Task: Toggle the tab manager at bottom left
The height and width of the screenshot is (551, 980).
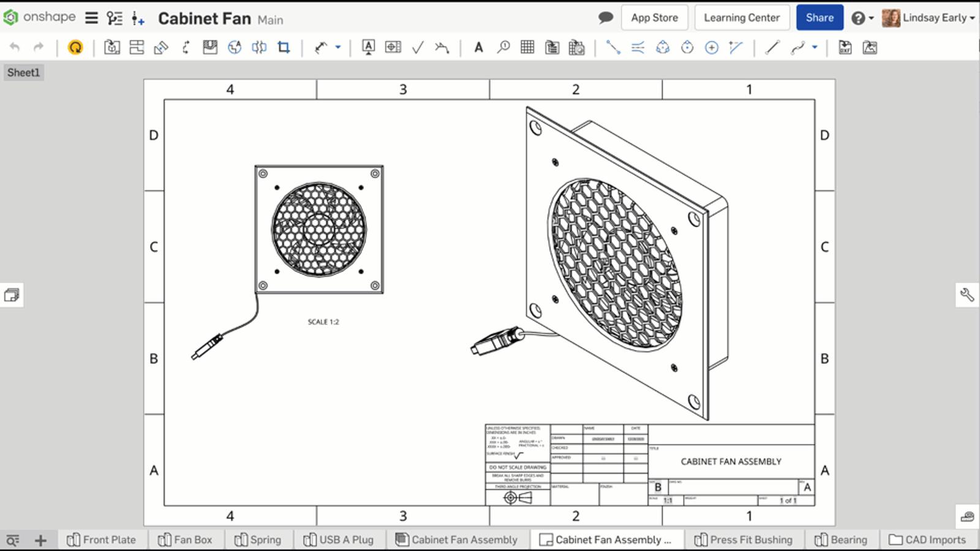Action: [13, 540]
